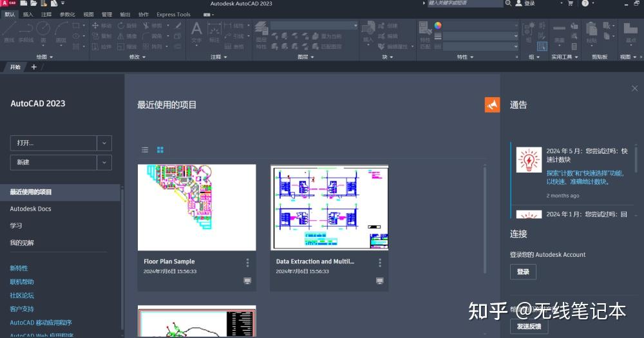Click the shopping cart icon in title bar
The width and height of the screenshot is (644, 338).
tap(571, 3)
